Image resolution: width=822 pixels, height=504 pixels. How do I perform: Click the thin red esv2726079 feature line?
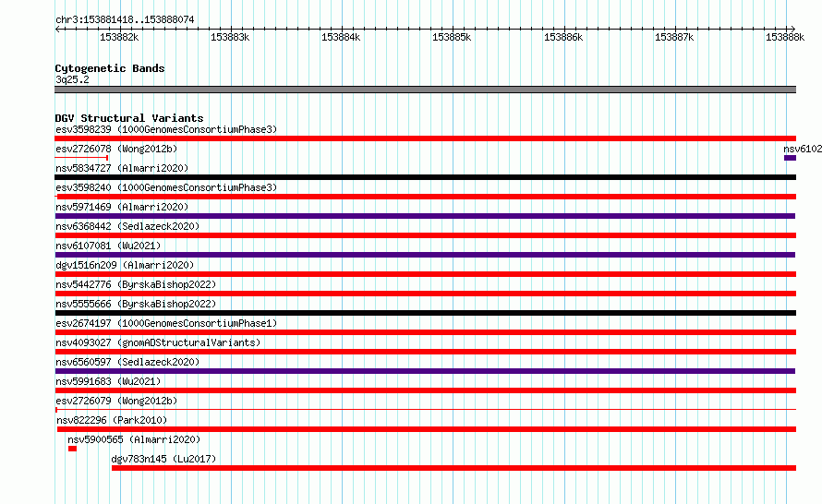click(425, 409)
